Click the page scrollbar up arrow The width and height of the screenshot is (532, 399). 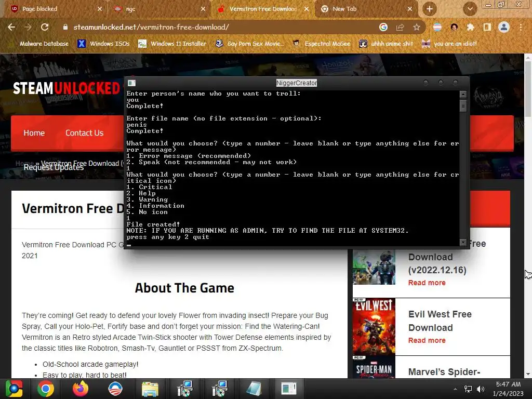528,57
